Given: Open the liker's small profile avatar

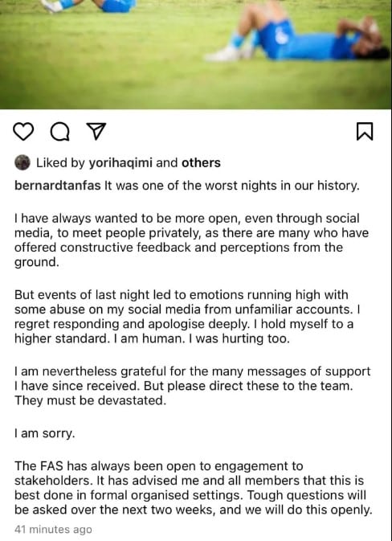Looking at the screenshot, I should 22,162.
